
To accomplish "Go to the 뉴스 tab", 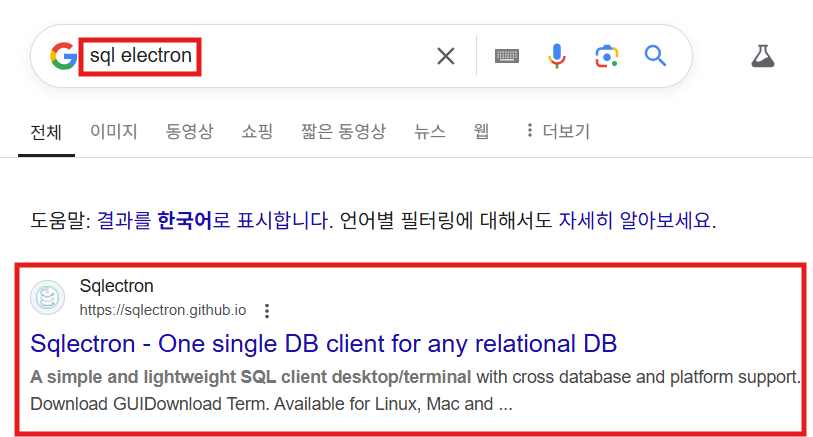I will coord(429,131).
